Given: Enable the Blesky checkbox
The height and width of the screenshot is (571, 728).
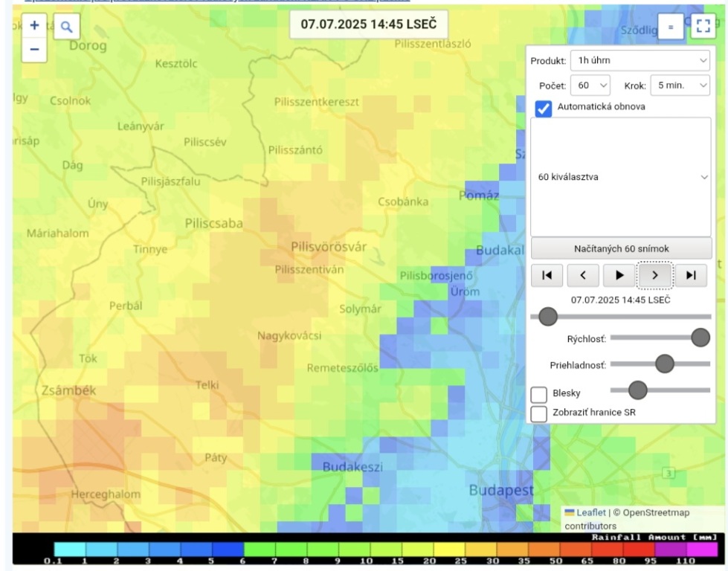Looking at the screenshot, I should click(x=539, y=393).
